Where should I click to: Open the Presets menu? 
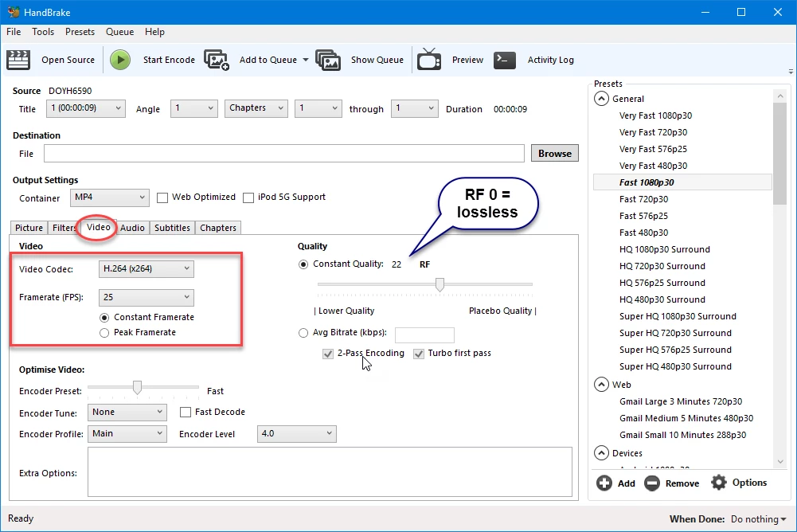[x=80, y=32]
